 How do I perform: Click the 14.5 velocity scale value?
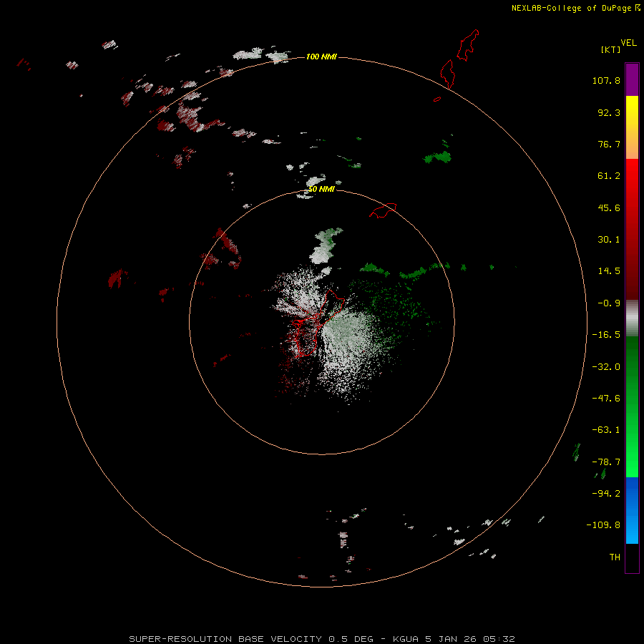tap(609, 271)
